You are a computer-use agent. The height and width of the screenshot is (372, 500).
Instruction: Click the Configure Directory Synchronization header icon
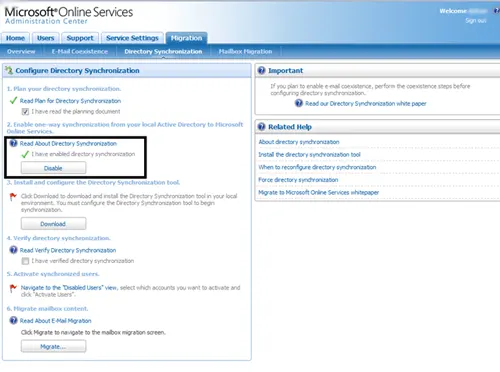(9, 70)
